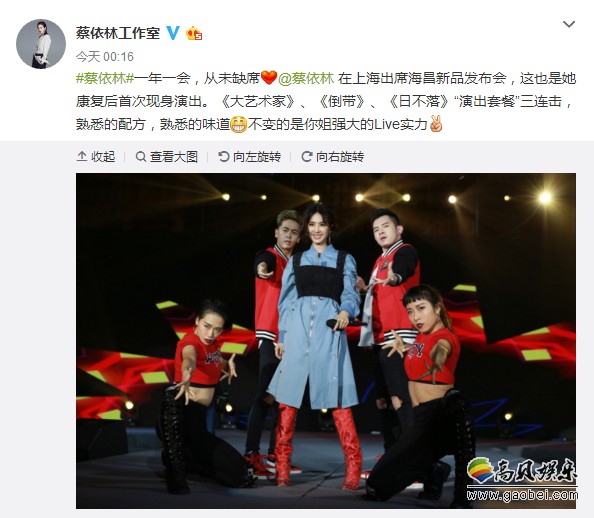
Task: Click the 收起 upload-arrow icon
Action: tap(82, 156)
